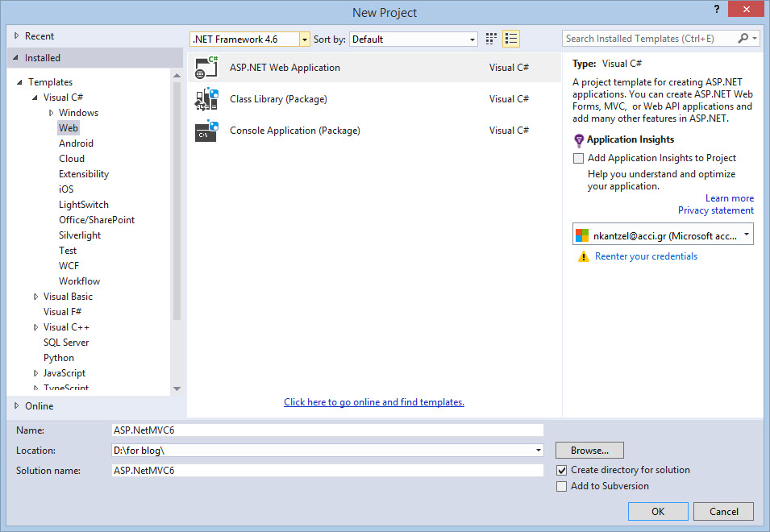Select the Workflow template category
770x532 pixels.
[x=80, y=281]
